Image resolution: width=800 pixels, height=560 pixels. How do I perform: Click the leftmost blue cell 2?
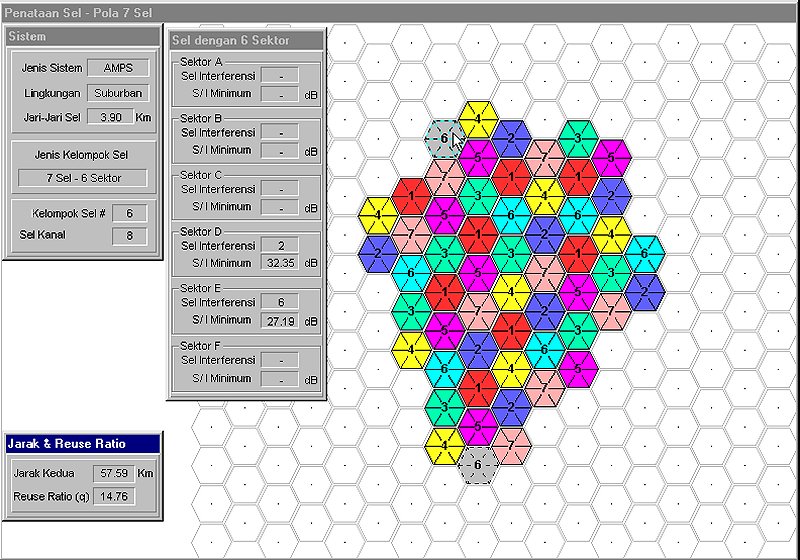tap(378, 252)
